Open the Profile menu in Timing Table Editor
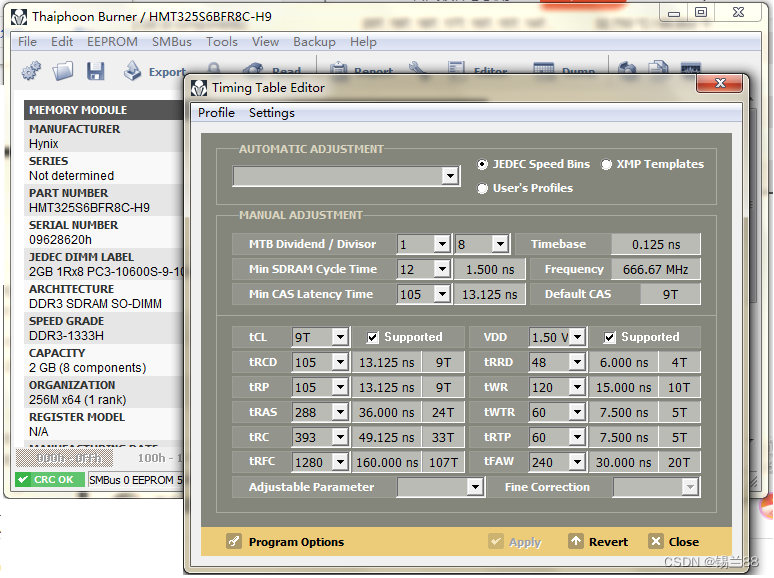The image size is (774, 578). pos(216,113)
